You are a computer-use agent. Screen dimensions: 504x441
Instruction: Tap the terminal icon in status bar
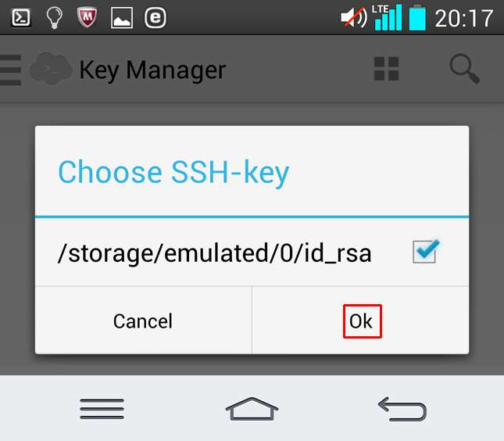pos(21,17)
